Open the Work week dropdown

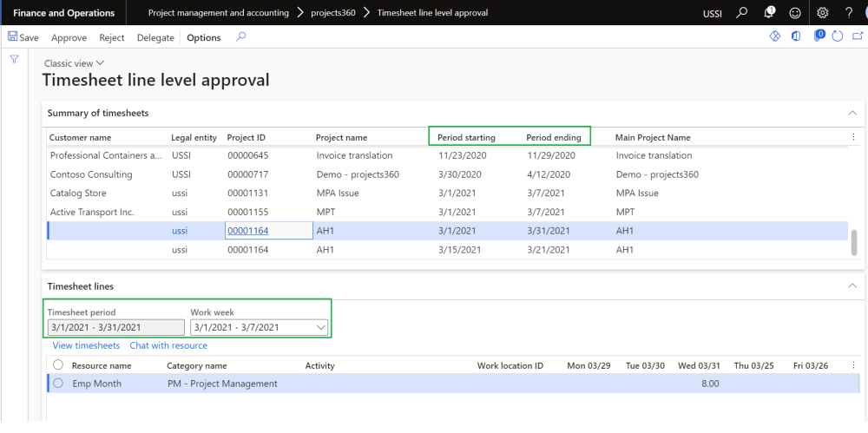pyautogui.click(x=320, y=327)
